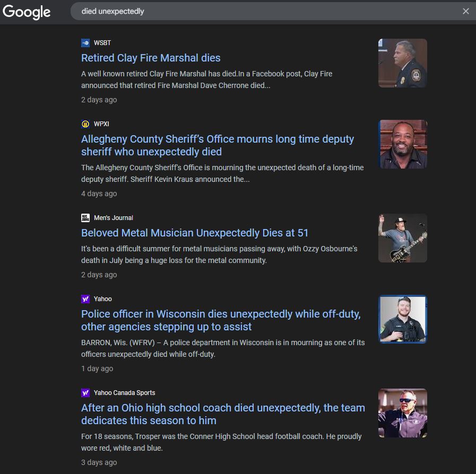Click the '3 days ago' timestamp

tap(99, 462)
